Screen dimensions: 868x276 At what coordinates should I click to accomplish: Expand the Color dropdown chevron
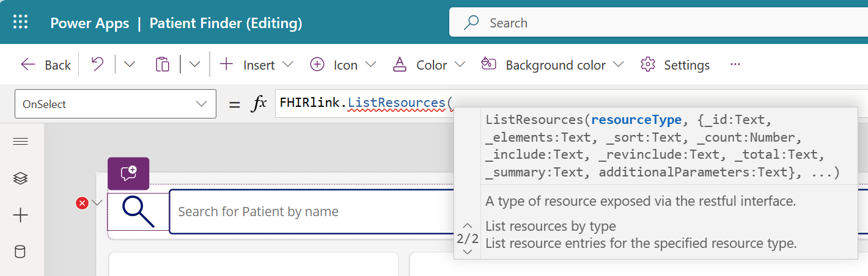pos(460,65)
